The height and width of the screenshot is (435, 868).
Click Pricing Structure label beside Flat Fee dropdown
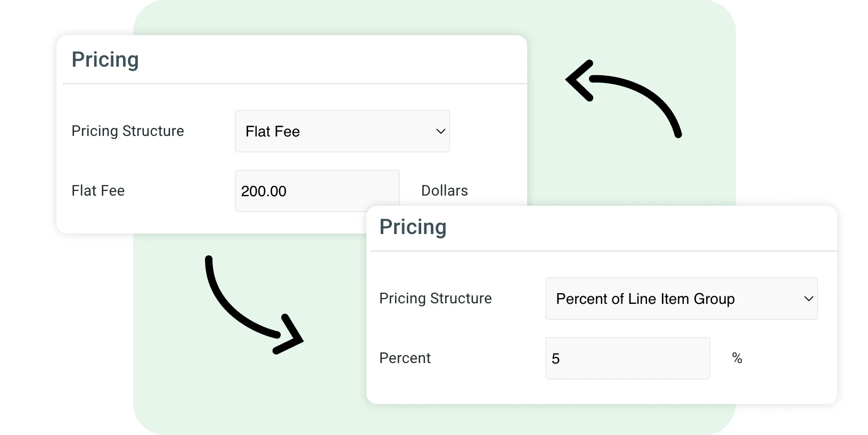coord(128,131)
